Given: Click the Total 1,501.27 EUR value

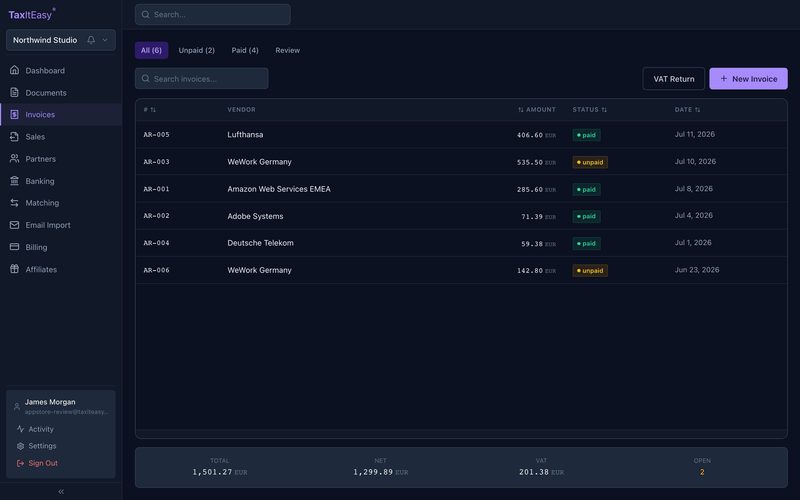Looking at the screenshot, I should click(x=220, y=472).
